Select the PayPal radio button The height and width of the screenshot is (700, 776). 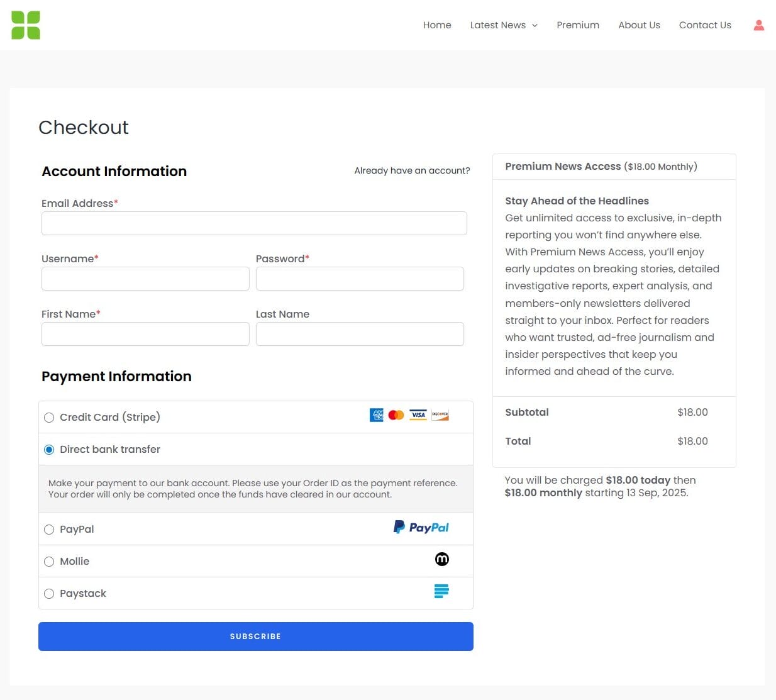click(x=49, y=530)
